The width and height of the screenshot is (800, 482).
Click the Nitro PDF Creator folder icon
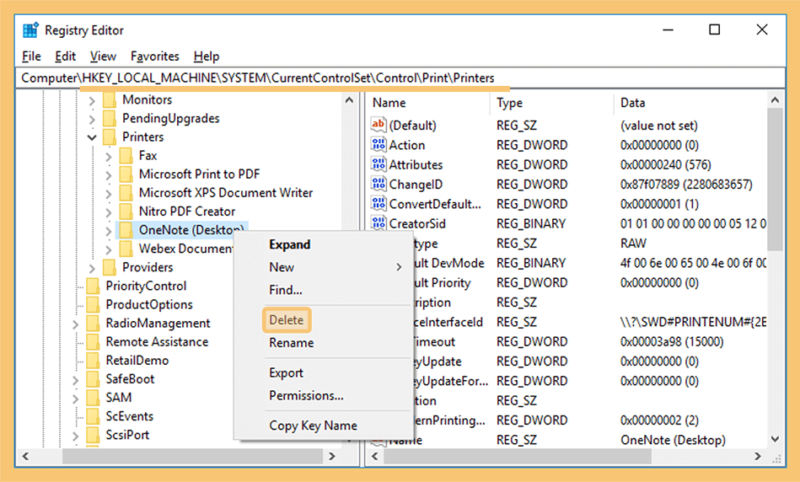pyautogui.click(x=126, y=212)
